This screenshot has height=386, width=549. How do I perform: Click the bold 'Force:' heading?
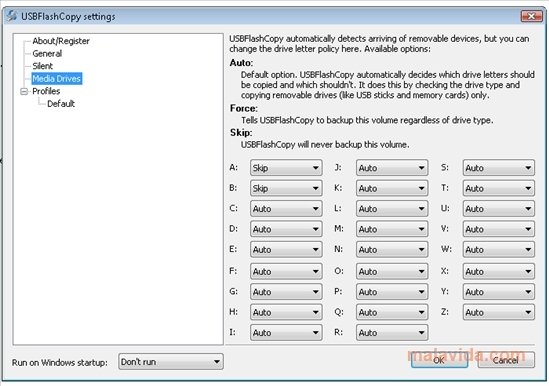(244, 108)
